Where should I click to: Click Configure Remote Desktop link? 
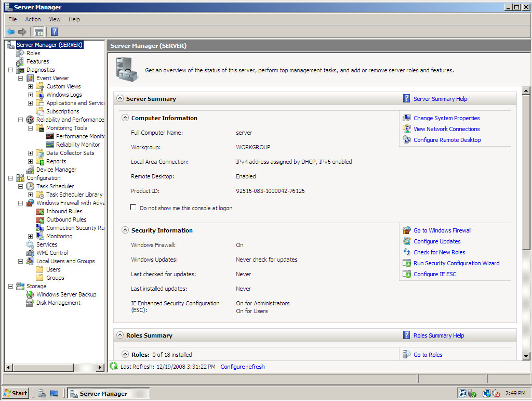pyautogui.click(x=447, y=140)
